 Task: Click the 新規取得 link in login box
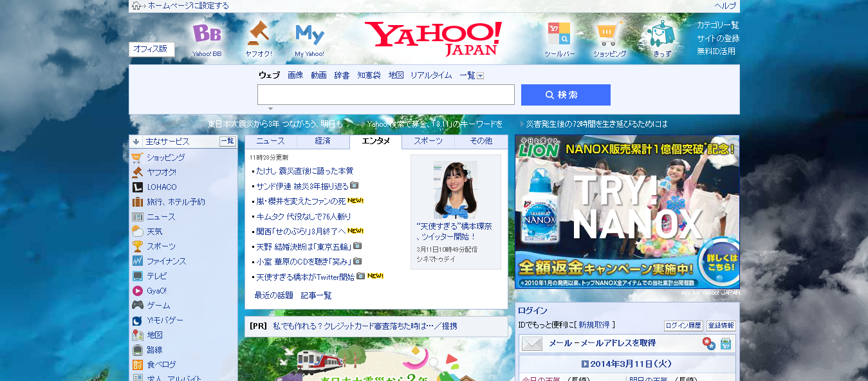tap(594, 325)
